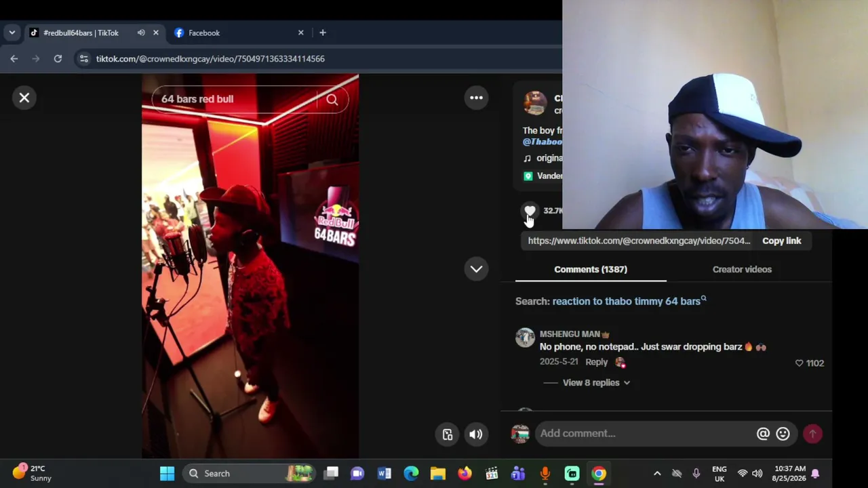Open the @Thaboo mention link
The image size is (868, 488).
click(x=542, y=142)
